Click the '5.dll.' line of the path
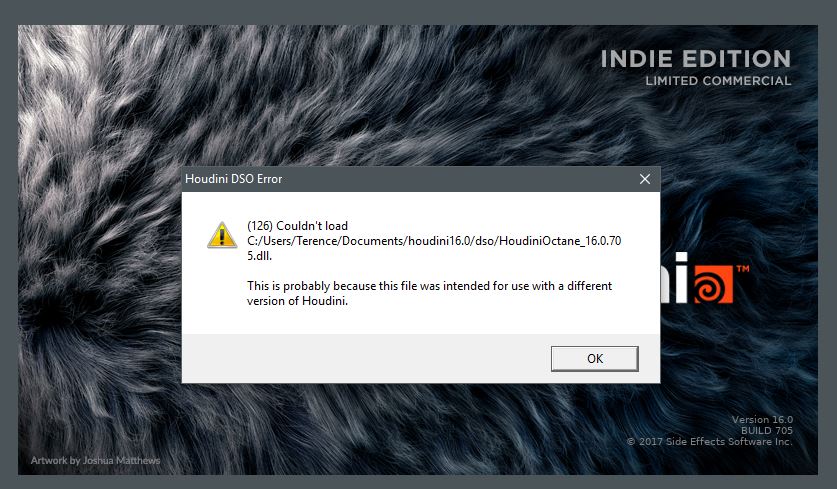837x489 pixels. pos(259,256)
